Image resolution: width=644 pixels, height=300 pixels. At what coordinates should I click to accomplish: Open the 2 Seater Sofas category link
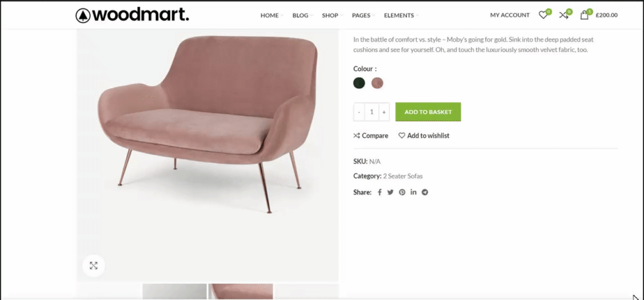(x=403, y=176)
